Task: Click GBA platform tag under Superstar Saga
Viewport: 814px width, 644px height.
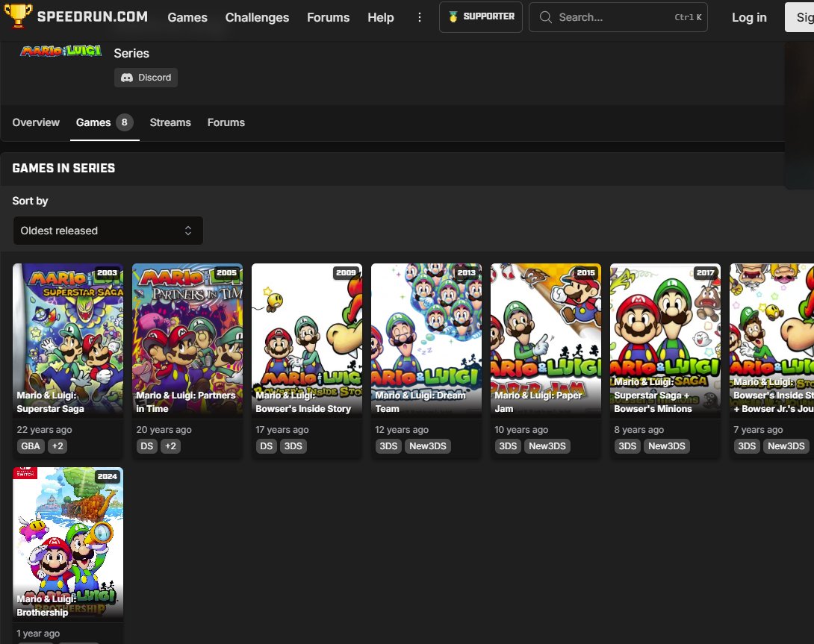Action: [x=31, y=446]
